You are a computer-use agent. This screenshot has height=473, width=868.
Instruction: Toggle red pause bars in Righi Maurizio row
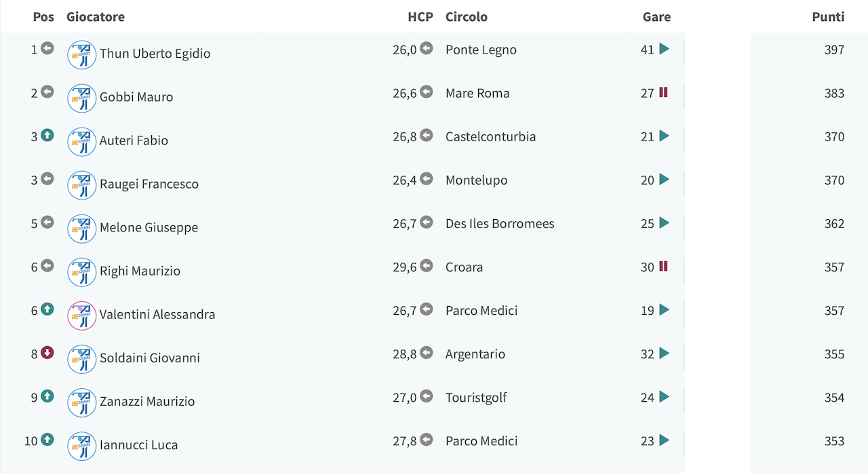663,266
